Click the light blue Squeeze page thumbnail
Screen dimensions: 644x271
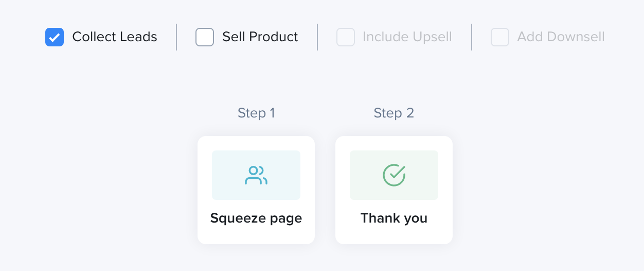pos(256,175)
